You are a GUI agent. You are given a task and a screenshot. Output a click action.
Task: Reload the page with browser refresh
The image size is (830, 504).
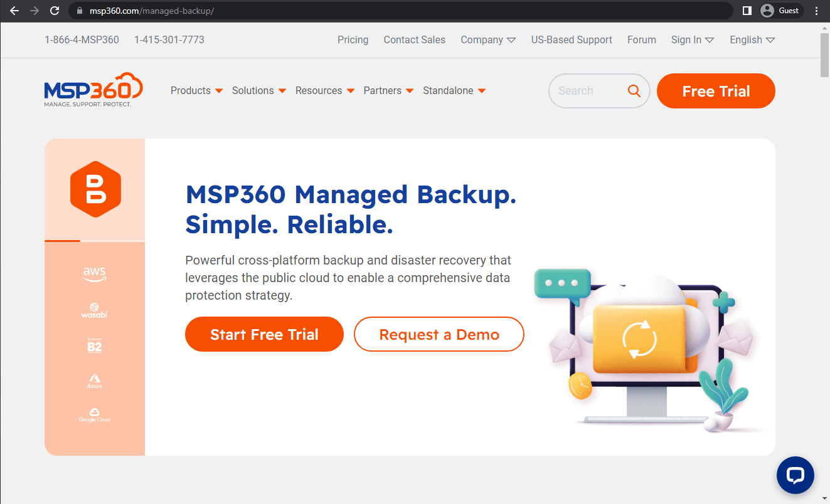(55, 11)
